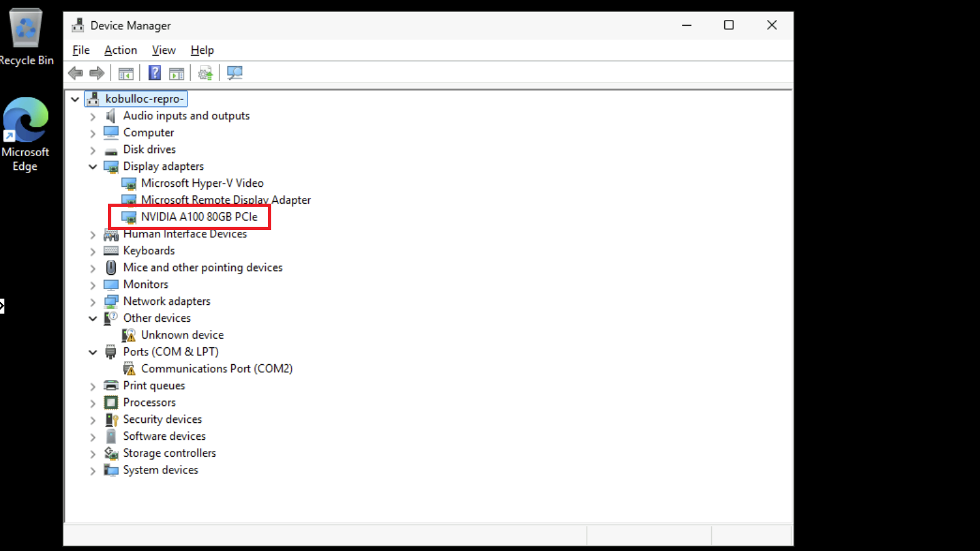Click the Storage controllers icon
Image resolution: width=980 pixels, height=551 pixels.
tap(111, 453)
